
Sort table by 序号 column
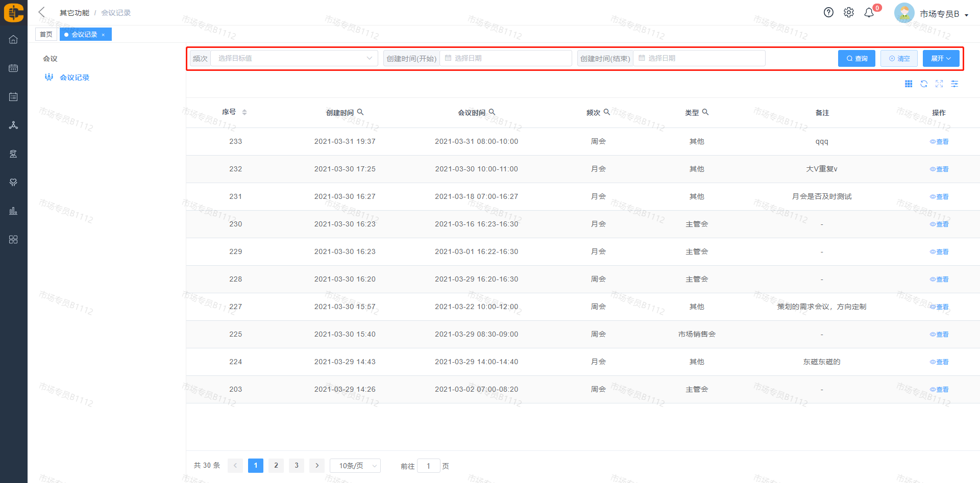tap(244, 112)
